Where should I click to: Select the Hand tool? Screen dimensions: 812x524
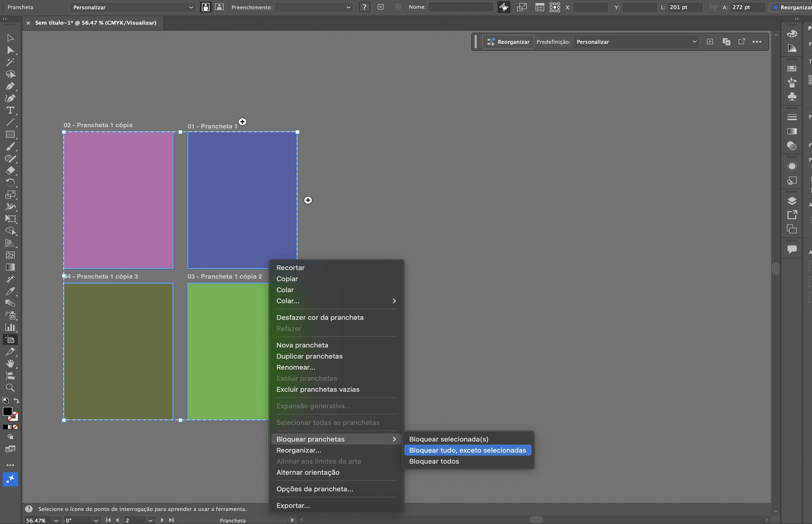(x=10, y=363)
